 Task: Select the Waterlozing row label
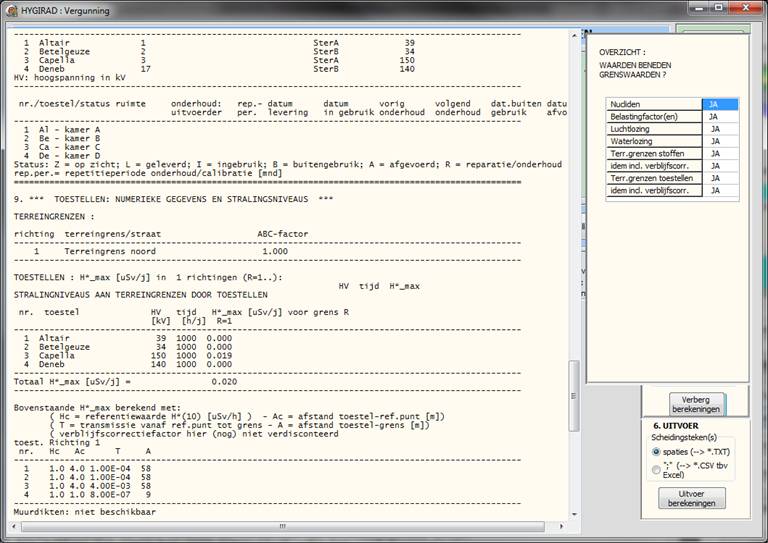tap(654, 141)
